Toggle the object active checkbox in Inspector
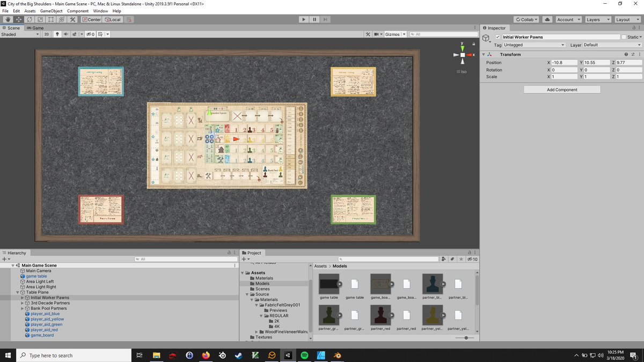The image size is (644, 362). pos(497,37)
